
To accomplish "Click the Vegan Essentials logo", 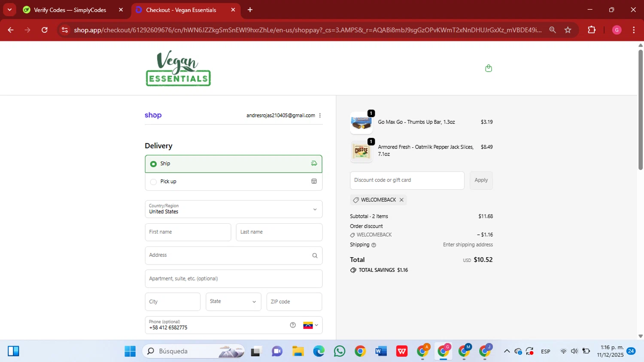I will tap(178, 68).
